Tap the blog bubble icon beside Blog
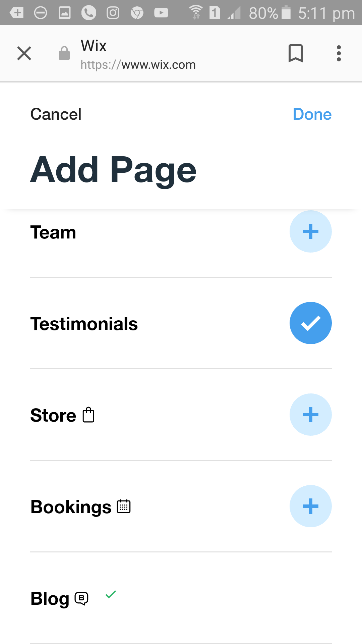 pos(81,598)
